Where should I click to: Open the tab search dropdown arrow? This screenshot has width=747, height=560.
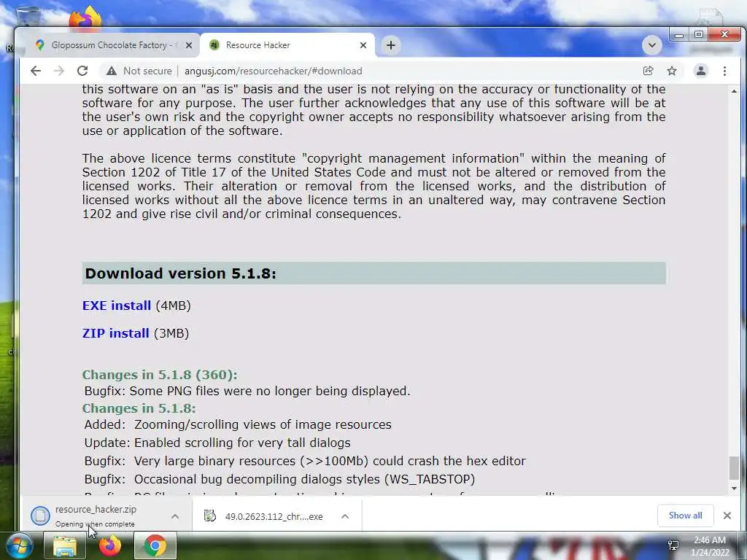(651, 45)
